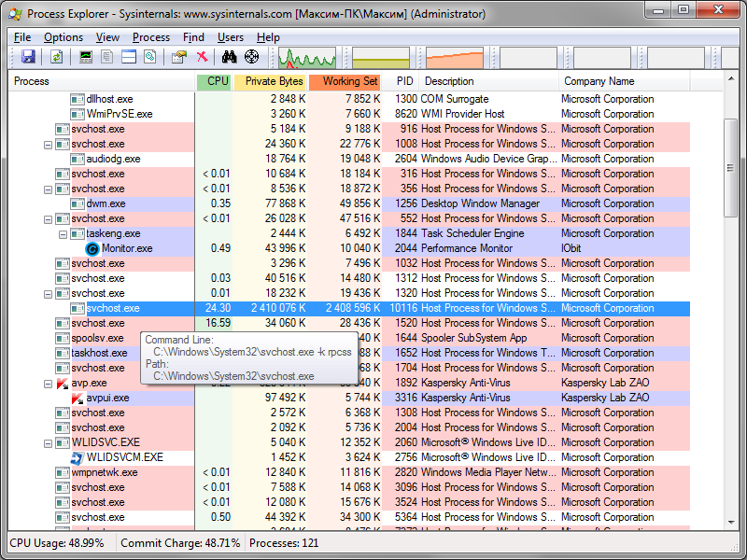Select the dwm.exe process row

(105, 203)
